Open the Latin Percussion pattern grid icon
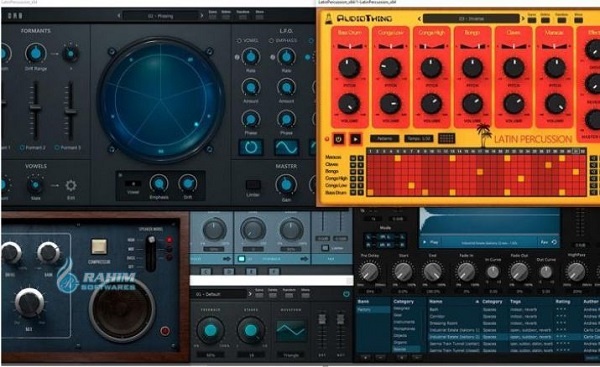 pyautogui.click(x=446, y=138)
